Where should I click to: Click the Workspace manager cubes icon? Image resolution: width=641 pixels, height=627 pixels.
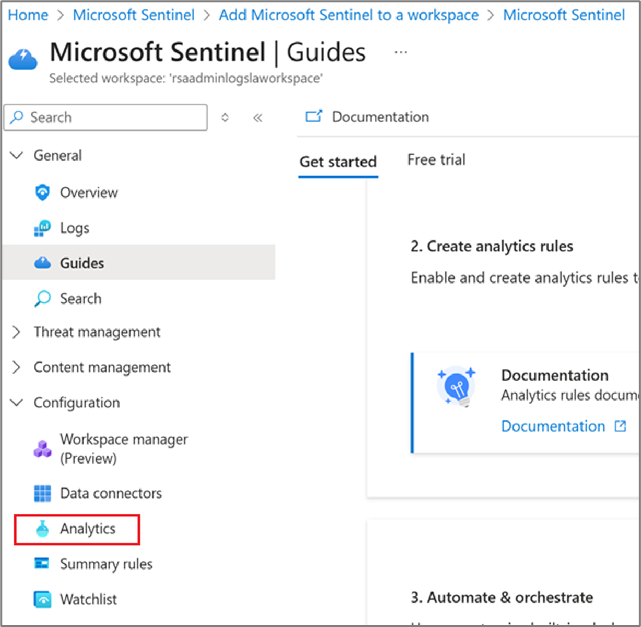point(42,448)
